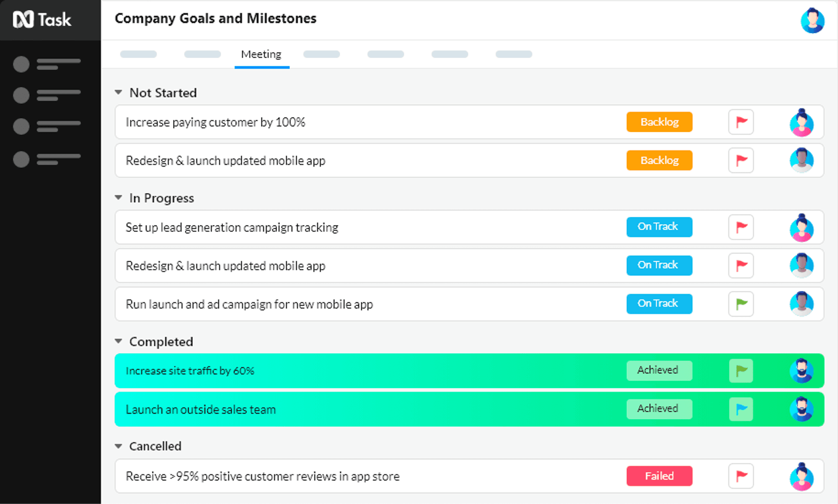Toggle flag on In Progress Redesign mobile app row

pyautogui.click(x=741, y=265)
